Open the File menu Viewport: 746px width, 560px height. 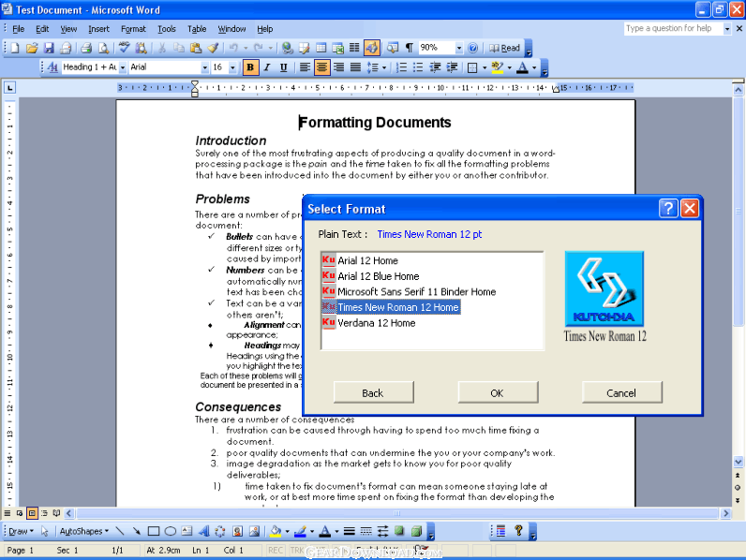pyautogui.click(x=18, y=29)
